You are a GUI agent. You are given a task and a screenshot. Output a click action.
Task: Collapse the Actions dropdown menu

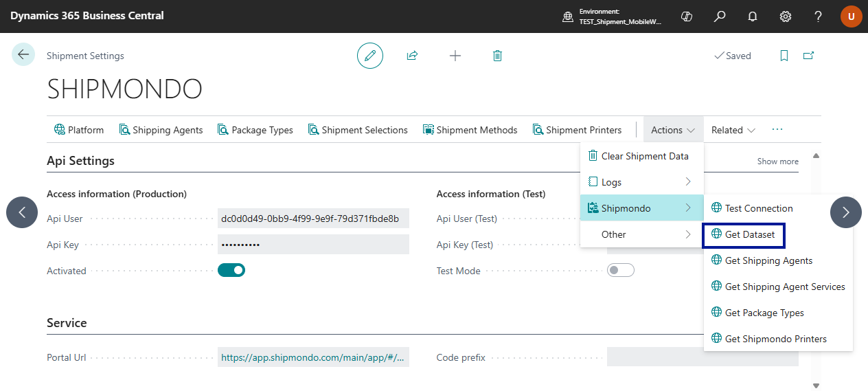673,130
